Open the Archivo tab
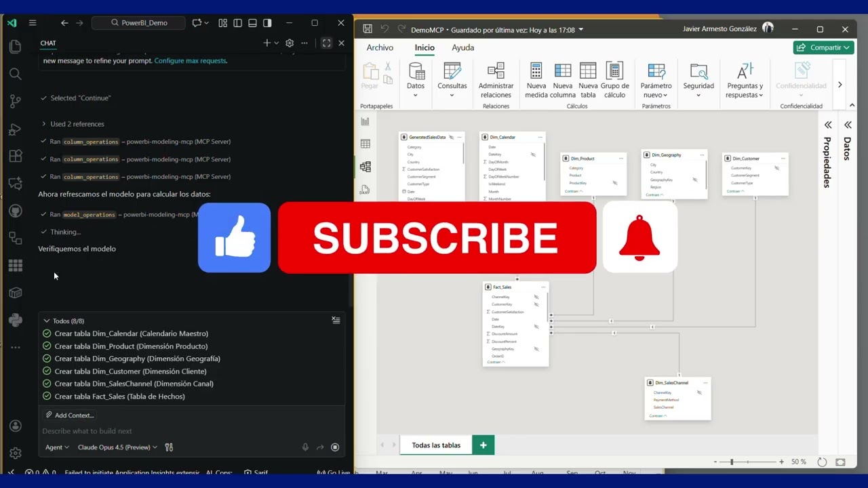 [x=380, y=47]
